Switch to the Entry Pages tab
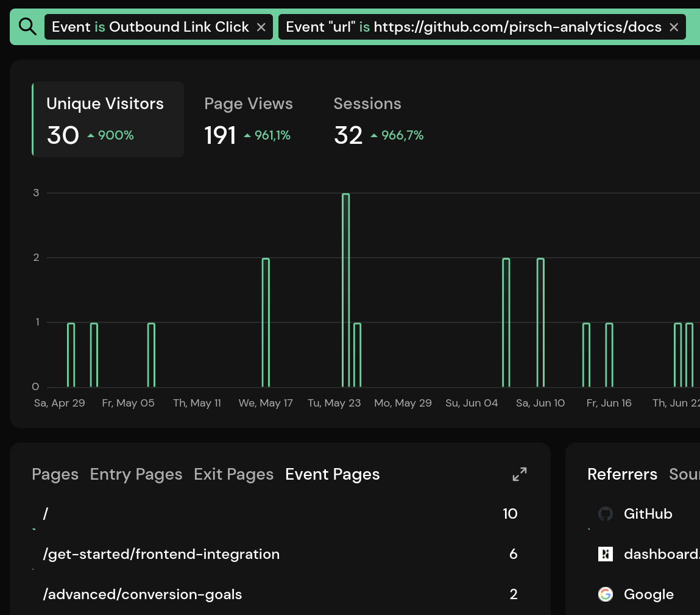Image resolution: width=700 pixels, height=615 pixels. point(136,474)
